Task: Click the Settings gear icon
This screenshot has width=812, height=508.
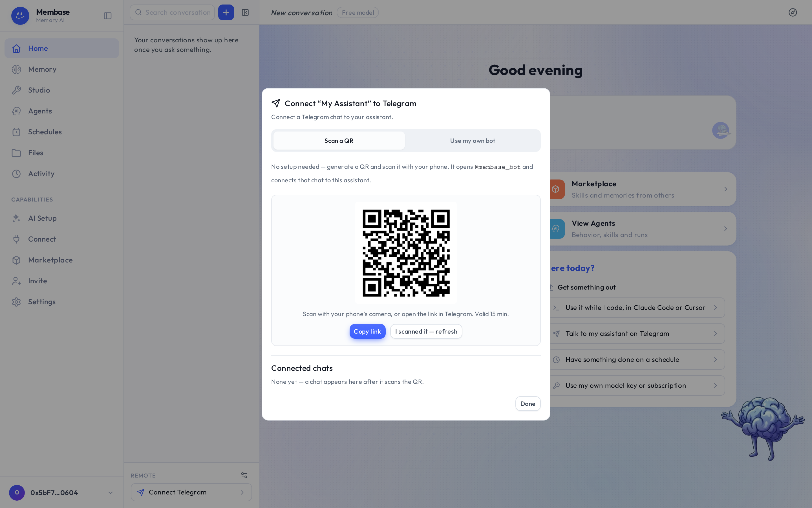Action: click(x=16, y=302)
